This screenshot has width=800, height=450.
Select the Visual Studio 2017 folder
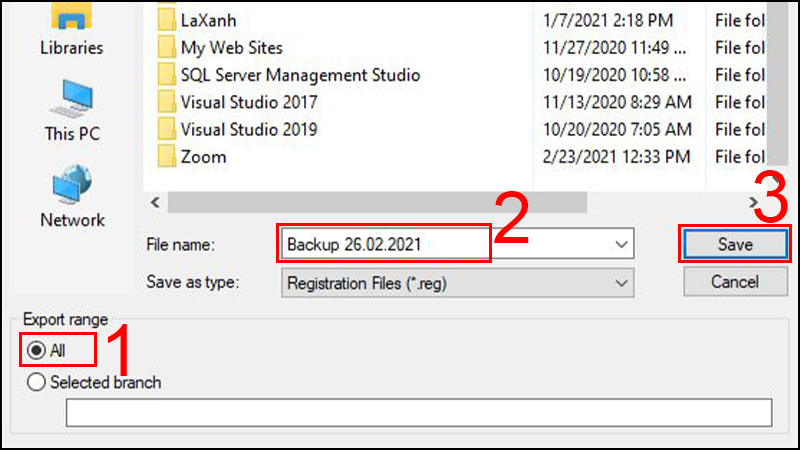coord(249,102)
